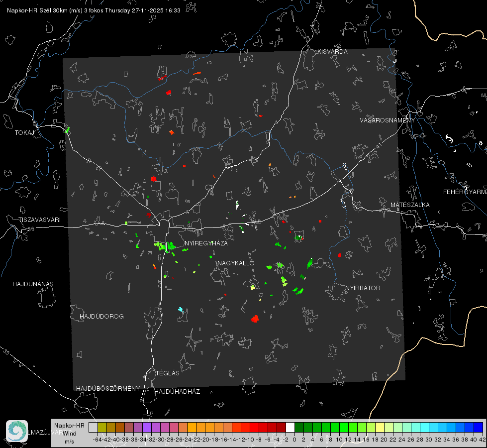Click the KISVÁRDA town label
Image resolution: width=487 pixels, height=448 pixels.
(332, 52)
